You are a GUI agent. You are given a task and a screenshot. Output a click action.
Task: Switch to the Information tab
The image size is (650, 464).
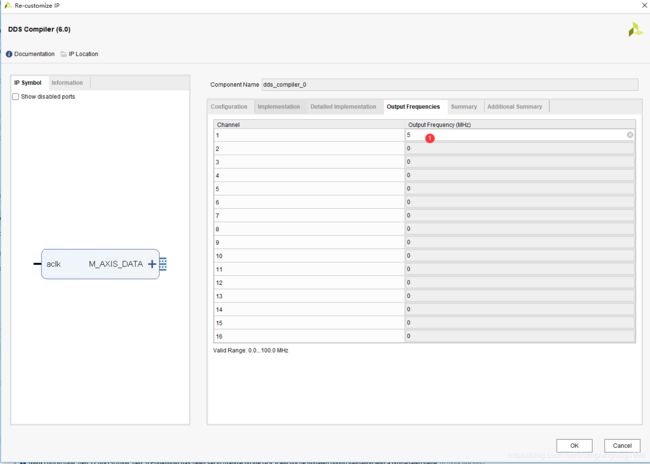tap(67, 83)
